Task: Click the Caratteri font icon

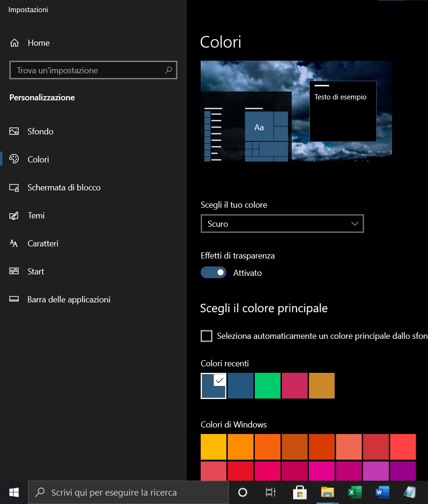Action: (x=14, y=243)
